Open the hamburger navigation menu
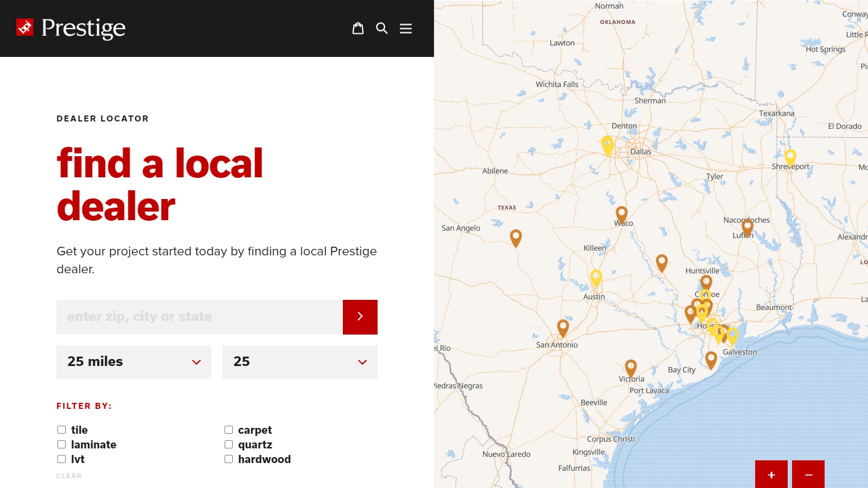Image resolution: width=868 pixels, height=488 pixels. [406, 28]
